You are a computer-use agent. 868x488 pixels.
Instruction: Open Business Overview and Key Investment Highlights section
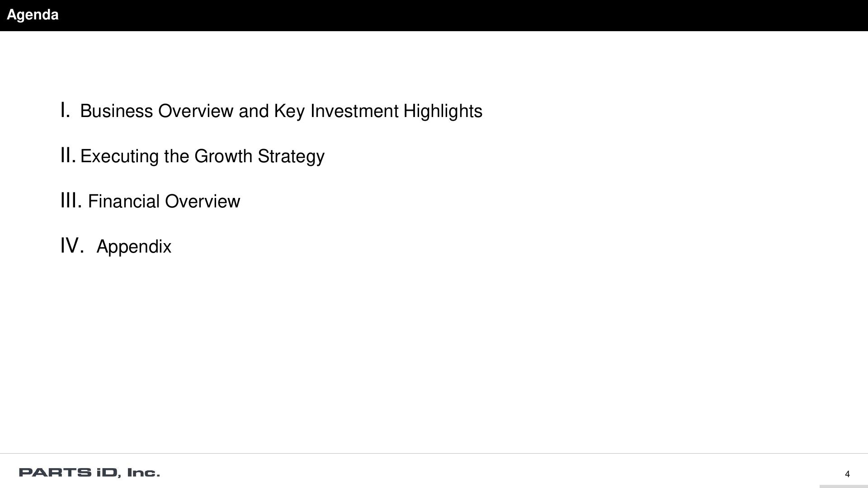coord(281,111)
